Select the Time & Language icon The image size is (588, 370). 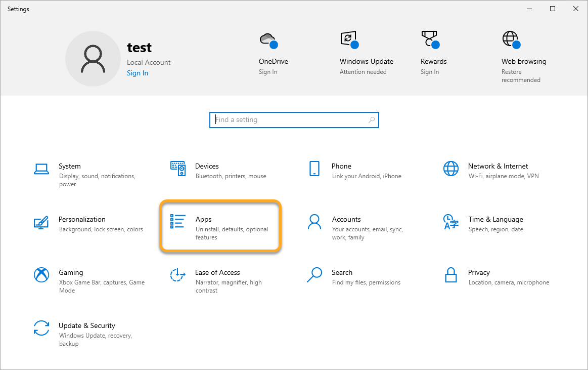tap(450, 222)
